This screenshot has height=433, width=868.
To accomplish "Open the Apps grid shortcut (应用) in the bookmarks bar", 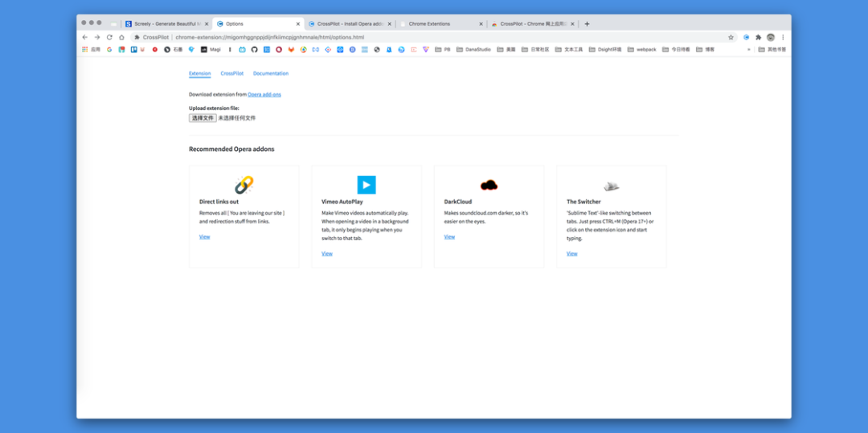I will point(92,49).
